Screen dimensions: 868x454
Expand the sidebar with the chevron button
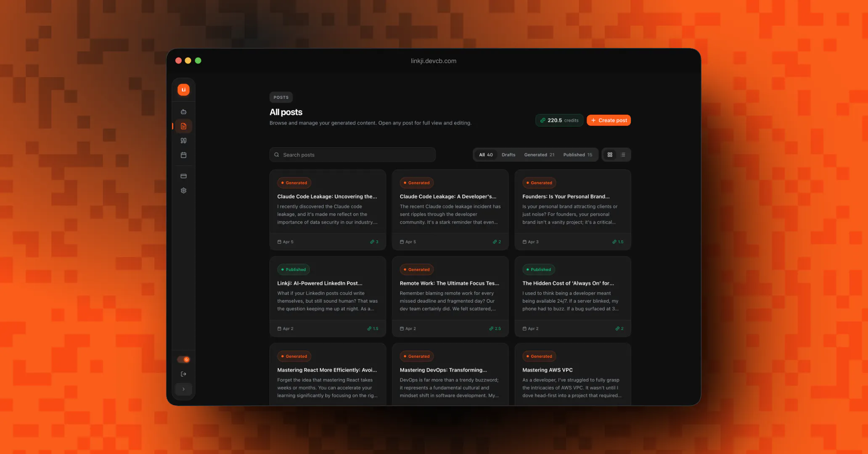pyautogui.click(x=183, y=389)
